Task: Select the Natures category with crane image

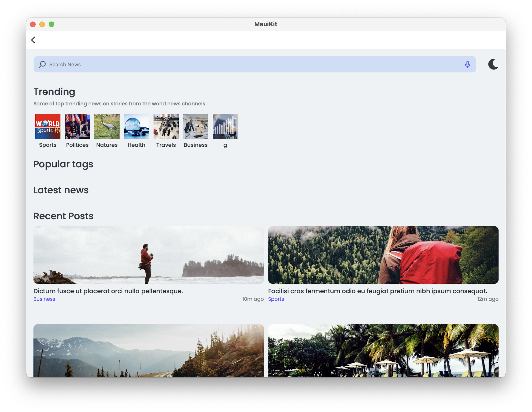Action: click(107, 127)
